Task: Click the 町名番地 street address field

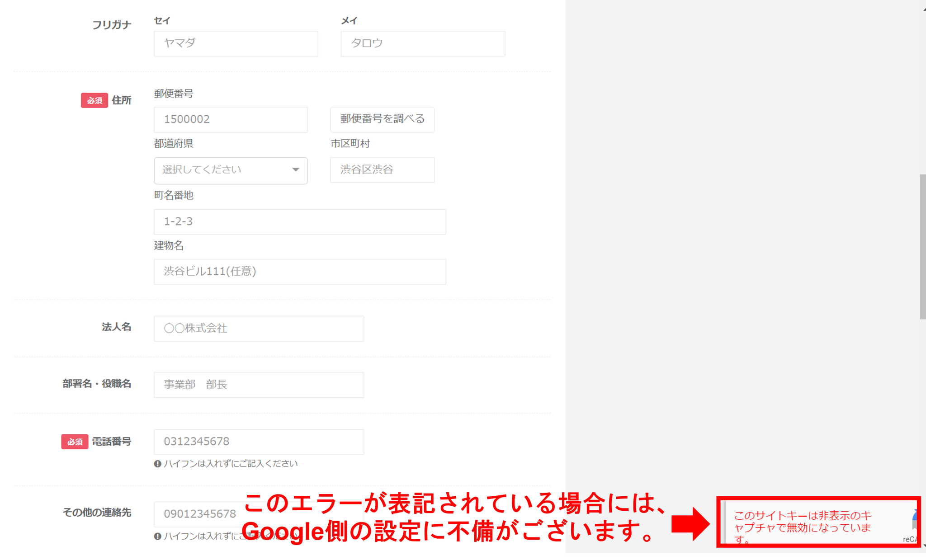Action: [x=299, y=221]
